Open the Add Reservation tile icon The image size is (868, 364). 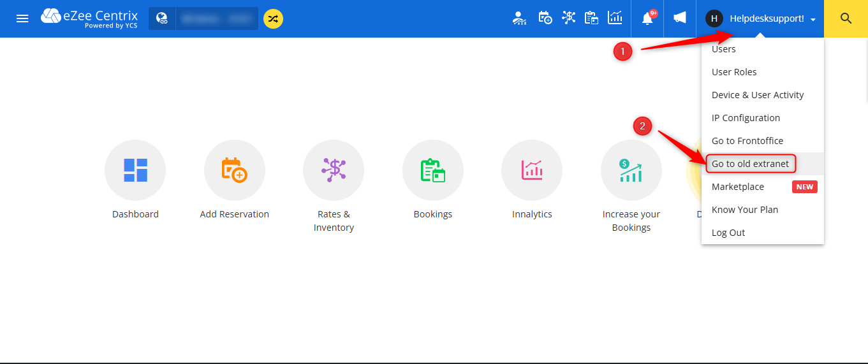[235, 170]
